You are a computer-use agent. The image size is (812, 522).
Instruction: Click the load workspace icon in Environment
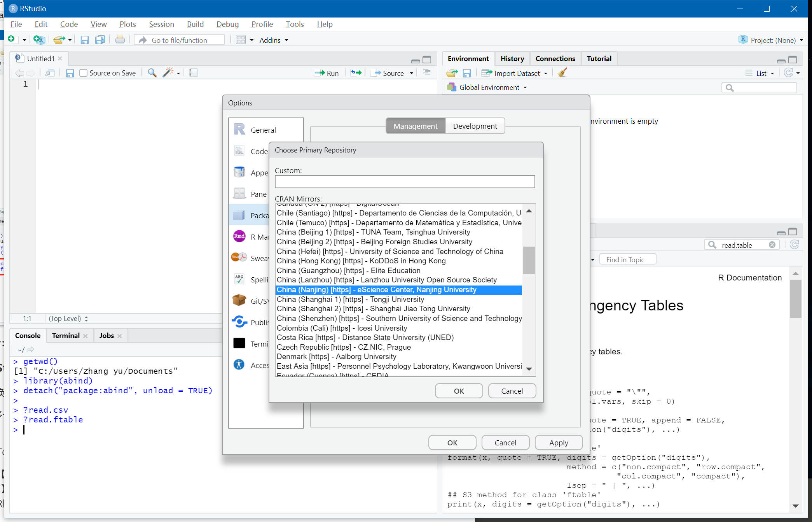pyautogui.click(x=452, y=73)
